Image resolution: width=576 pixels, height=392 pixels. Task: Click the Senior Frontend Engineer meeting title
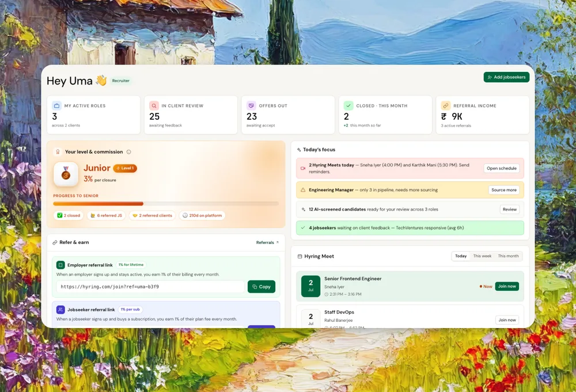click(x=353, y=279)
